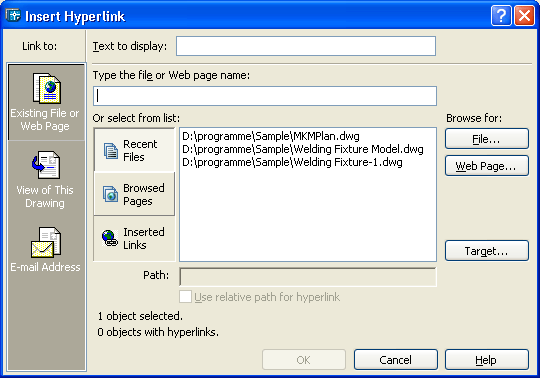
Task: Select Welding Fixture-1.dwg entry
Action: pos(292,162)
